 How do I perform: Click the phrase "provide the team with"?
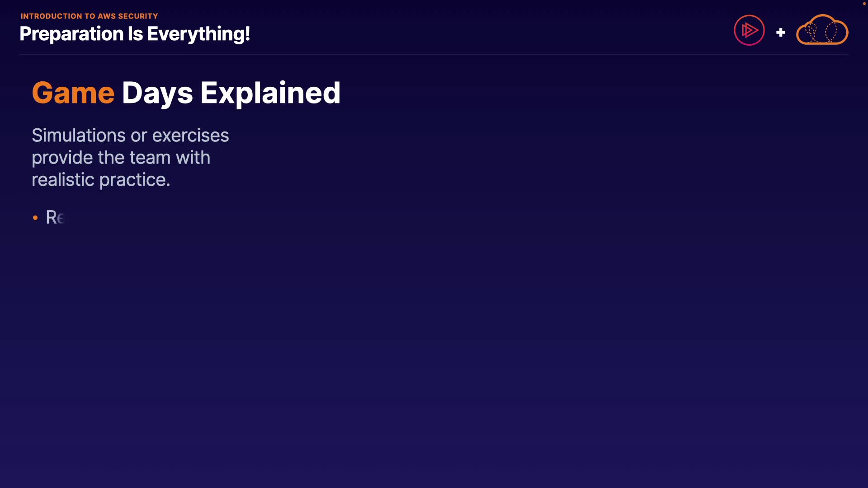[x=121, y=158]
